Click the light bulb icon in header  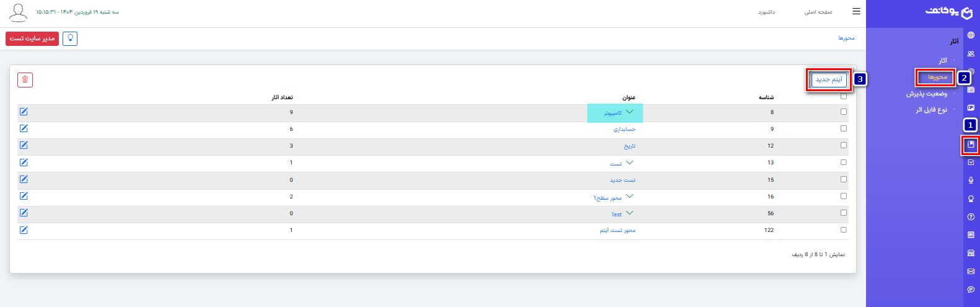(x=70, y=38)
